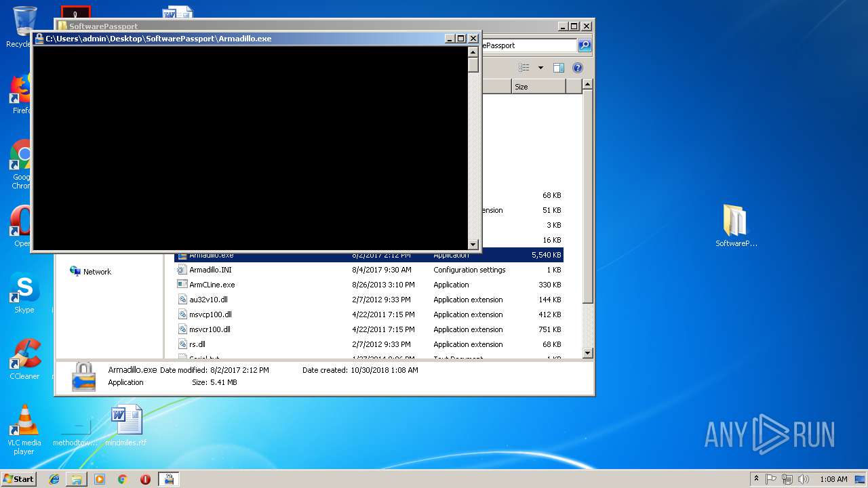The image size is (868, 488).
Task: Launch Opera from the taskbar
Action: 145,479
